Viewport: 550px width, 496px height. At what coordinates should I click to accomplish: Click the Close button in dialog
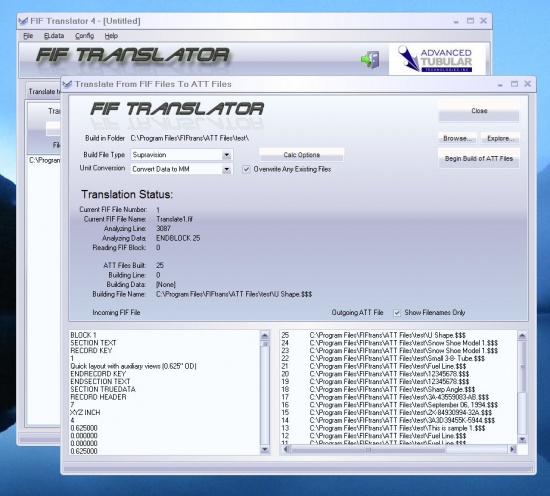click(x=479, y=111)
